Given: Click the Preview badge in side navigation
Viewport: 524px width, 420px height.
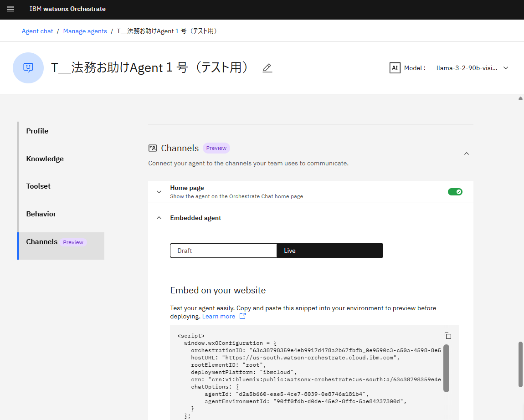Looking at the screenshot, I should (x=73, y=242).
